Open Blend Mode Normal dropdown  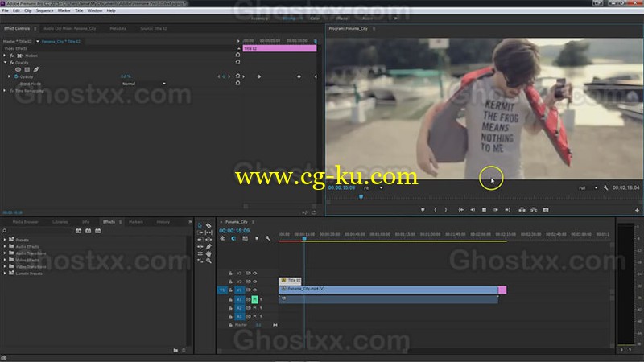coord(144,84)
